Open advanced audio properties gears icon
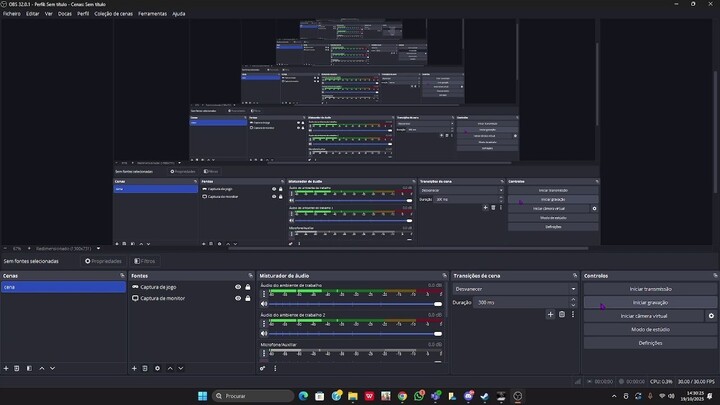Image resolution: width=720 pixels, height=405 pixels. (263, 368)
